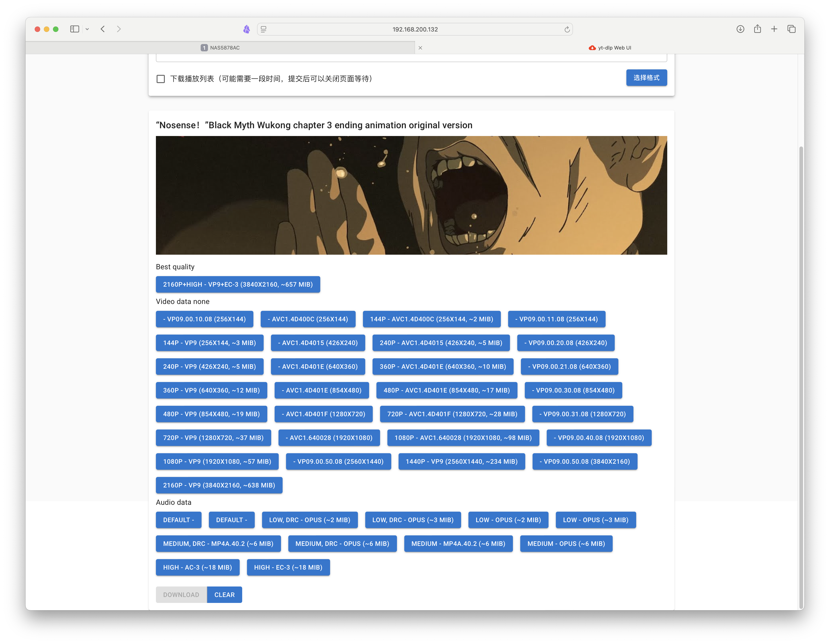Click the video thumbnail image
830x644 pixels.
click(411, 195)
